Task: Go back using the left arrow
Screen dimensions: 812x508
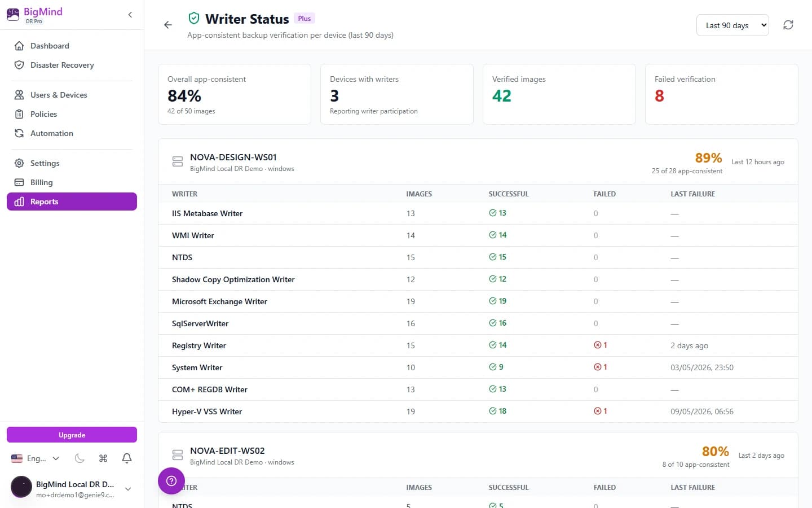Action: (x=168, y=25)
